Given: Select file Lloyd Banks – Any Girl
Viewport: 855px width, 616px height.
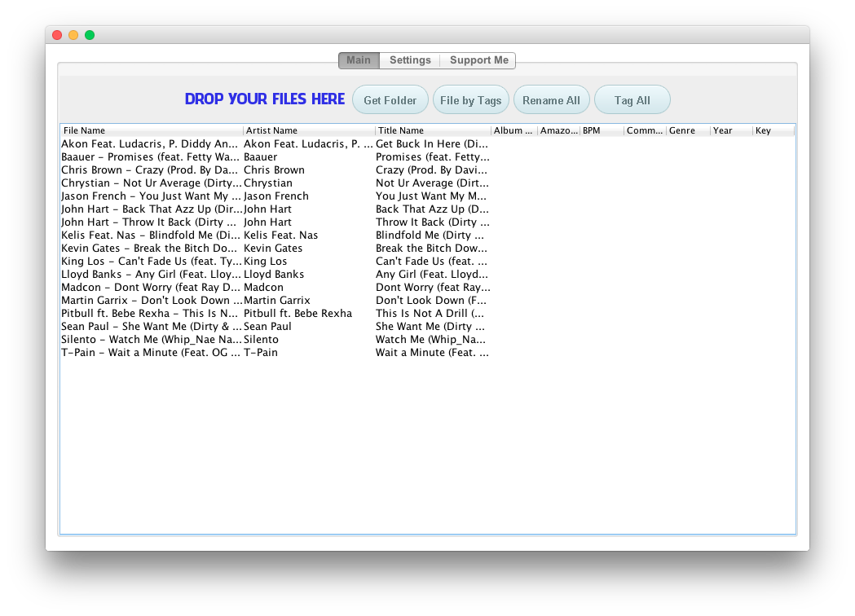Looking at the screenshot, I should click(x=152, y=275).
